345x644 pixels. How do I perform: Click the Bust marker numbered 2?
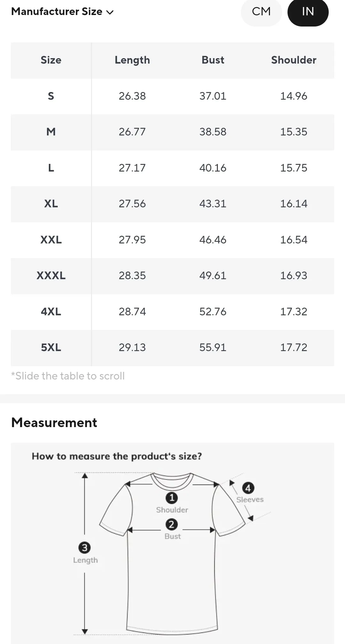[x=172, y=524]
